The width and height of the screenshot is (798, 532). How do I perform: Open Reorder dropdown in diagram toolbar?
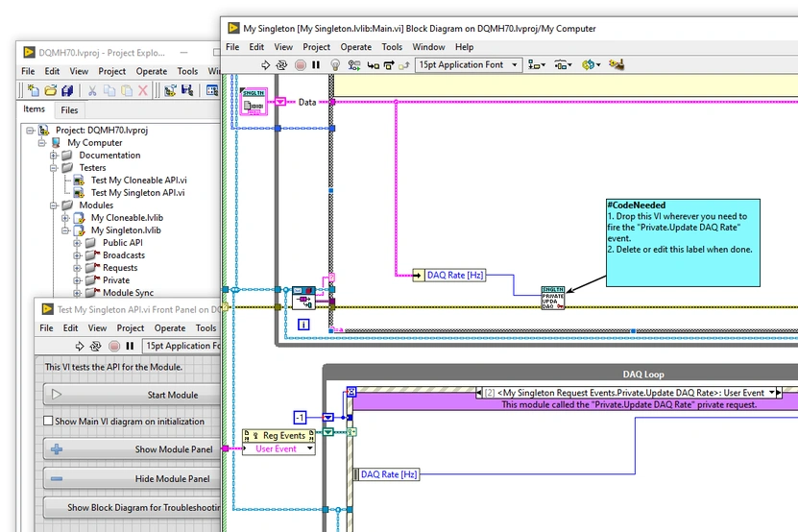592,65
